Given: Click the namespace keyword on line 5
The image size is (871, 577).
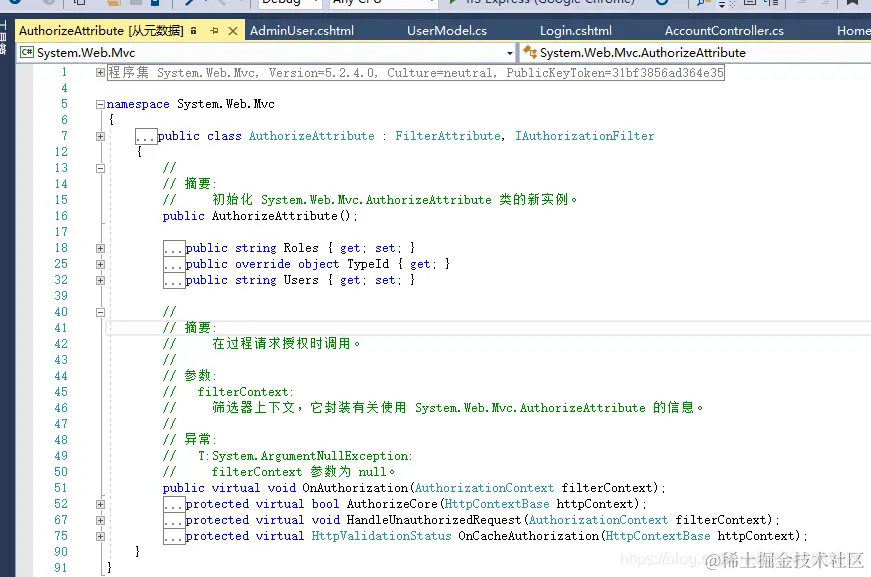Looking at the screenshot, I should [x=138, y=104].
